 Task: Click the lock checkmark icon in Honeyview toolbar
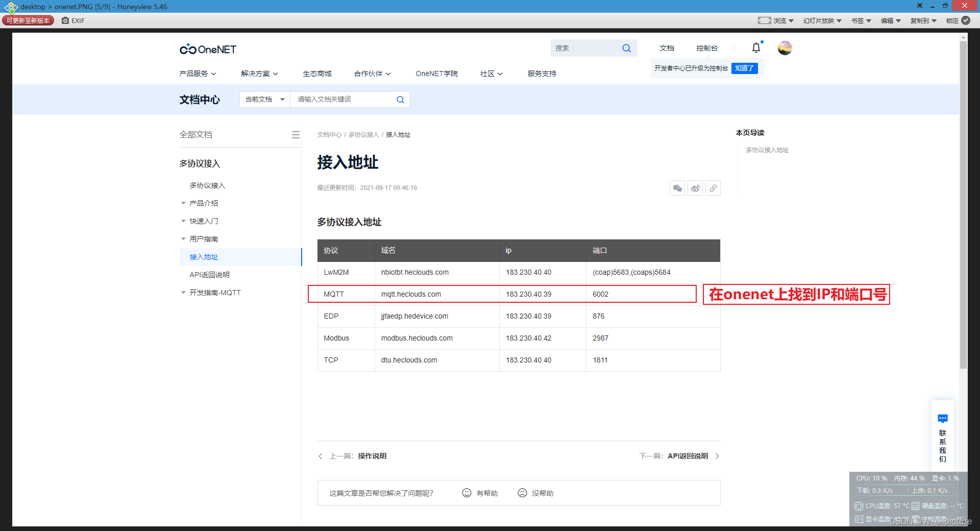pyautogui.click(x=966, y=20)
